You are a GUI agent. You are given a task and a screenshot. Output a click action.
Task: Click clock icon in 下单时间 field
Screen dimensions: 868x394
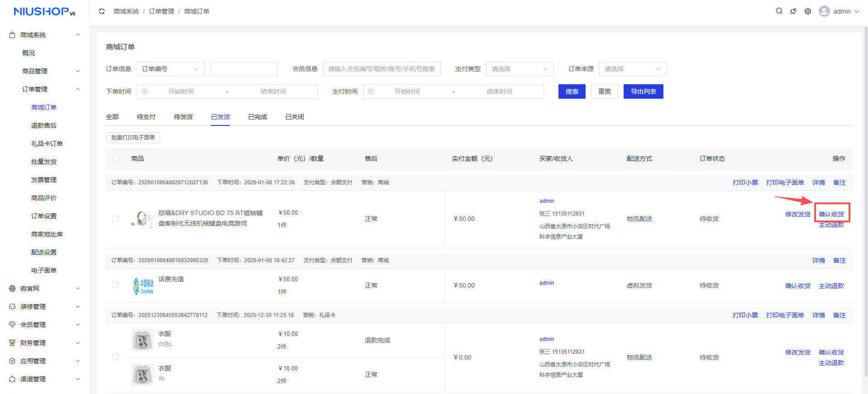click(144, 91)
